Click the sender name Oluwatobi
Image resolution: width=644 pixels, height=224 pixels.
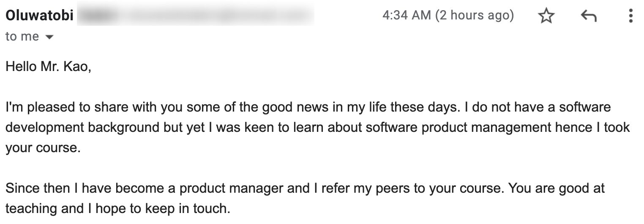click(x=39, y=16)
